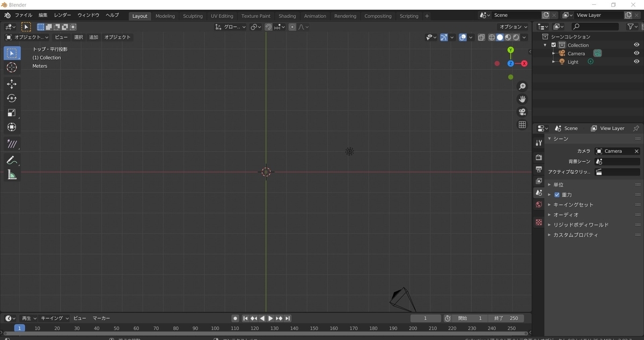
Task: Expand the Camera item in outliner
Action: pos(553,54)
